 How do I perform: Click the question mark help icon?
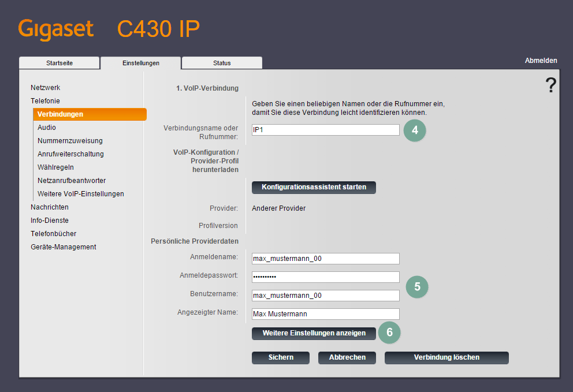tap(550, 85)
